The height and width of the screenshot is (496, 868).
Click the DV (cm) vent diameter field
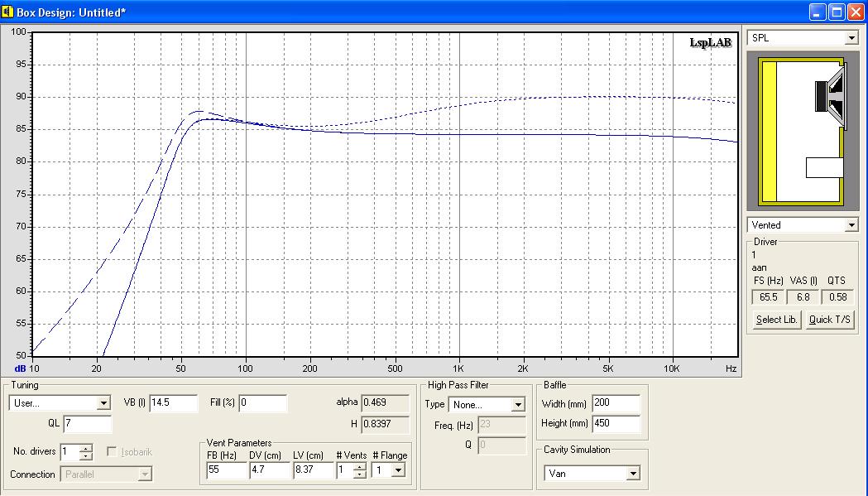pos(270,470)
